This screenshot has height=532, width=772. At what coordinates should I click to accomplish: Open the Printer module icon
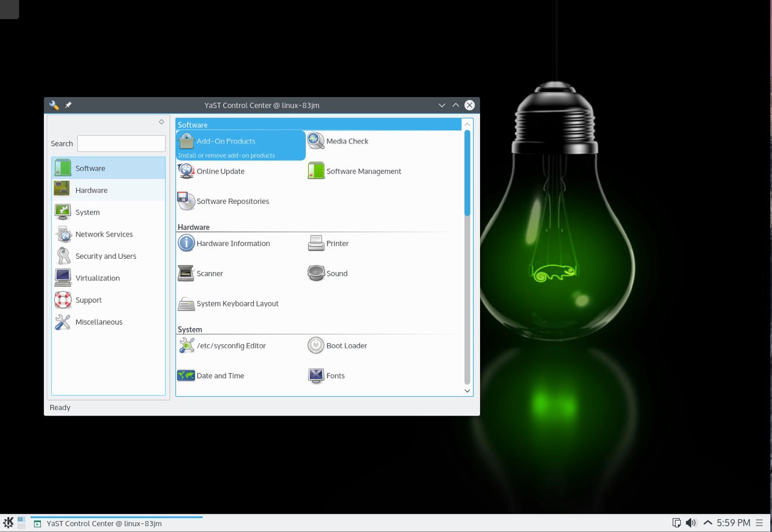(x=316, y=243)
